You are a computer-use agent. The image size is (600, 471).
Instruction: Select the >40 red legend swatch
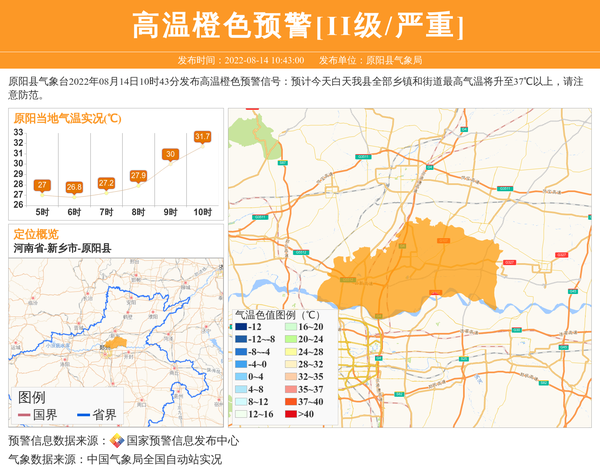coord(294,413)
